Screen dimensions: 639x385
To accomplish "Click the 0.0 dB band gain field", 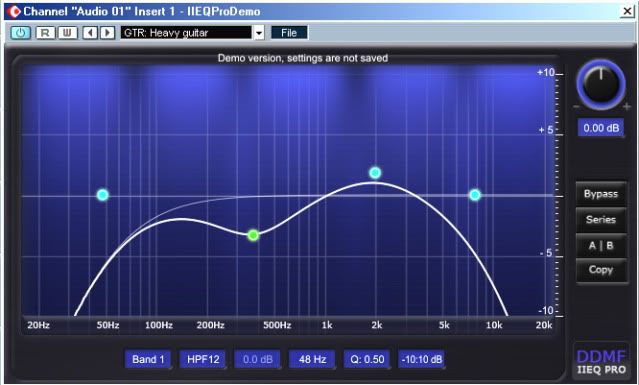I will click(258, 359).
